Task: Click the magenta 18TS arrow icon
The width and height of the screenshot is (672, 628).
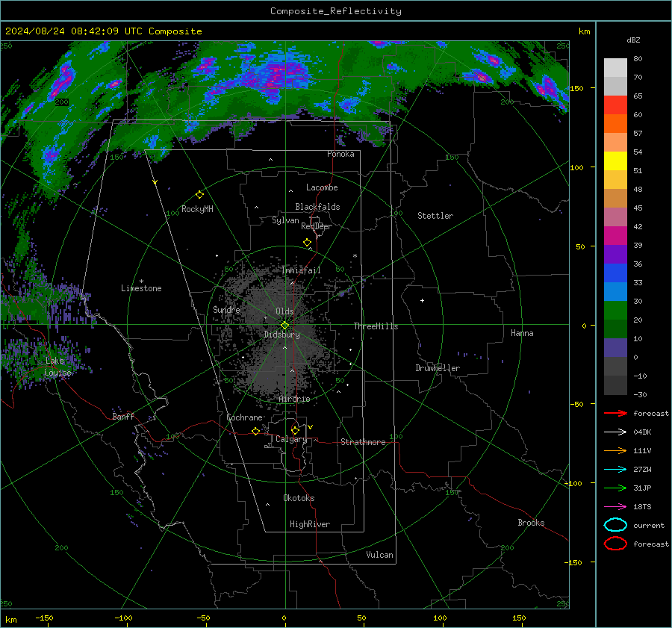Action: pos(615,507)
